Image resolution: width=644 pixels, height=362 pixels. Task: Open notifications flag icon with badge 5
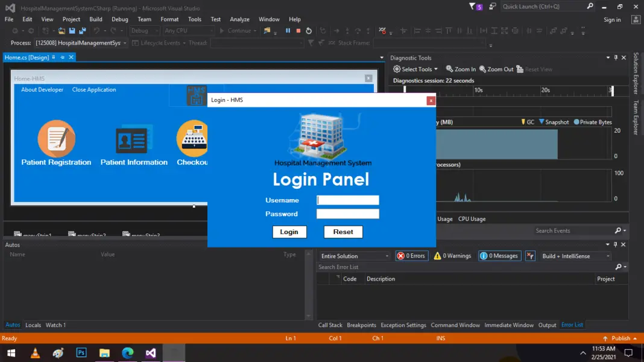476,7
